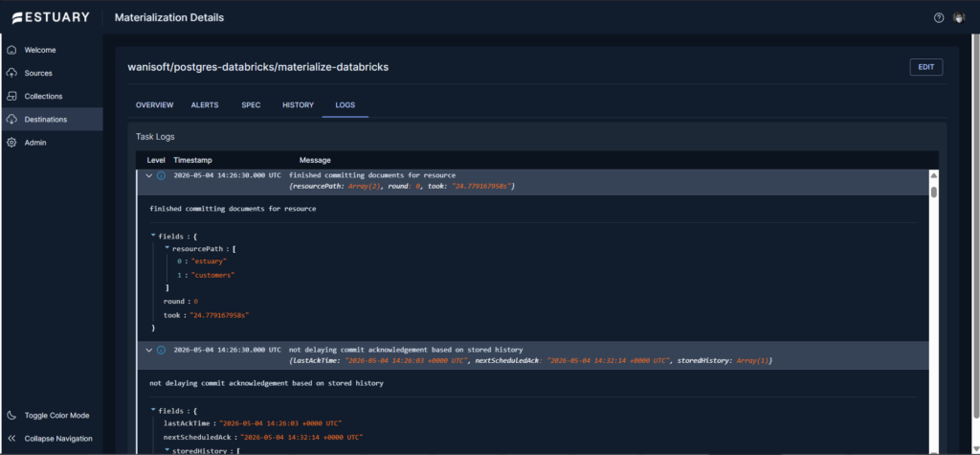
Task: Open the help question-mark icon
Action: (938, 18)
